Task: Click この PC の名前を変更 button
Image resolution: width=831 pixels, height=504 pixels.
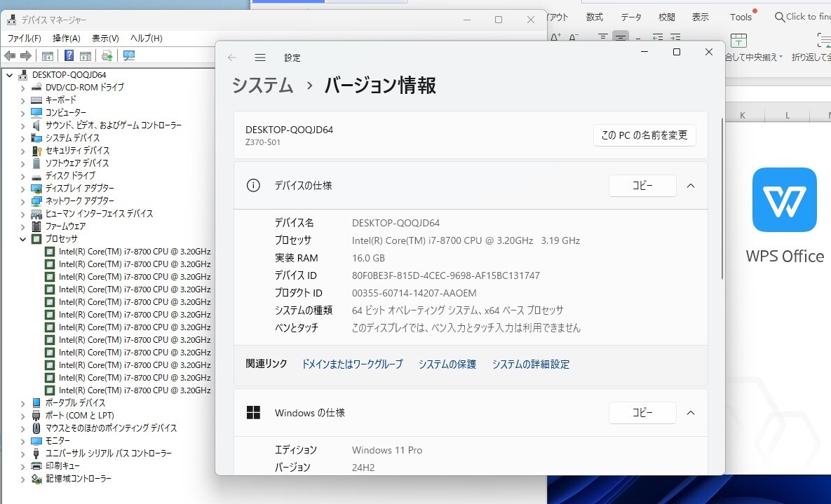Action: (644, 135)
